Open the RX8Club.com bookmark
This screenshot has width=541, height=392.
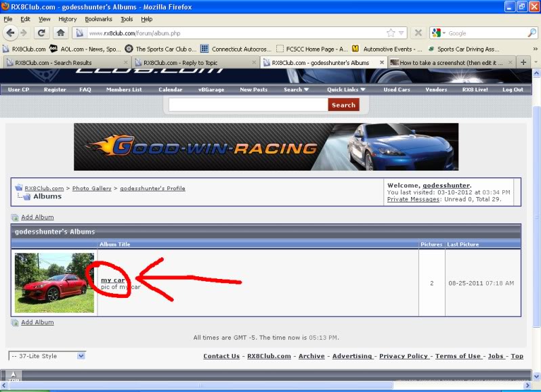point(24,49)
